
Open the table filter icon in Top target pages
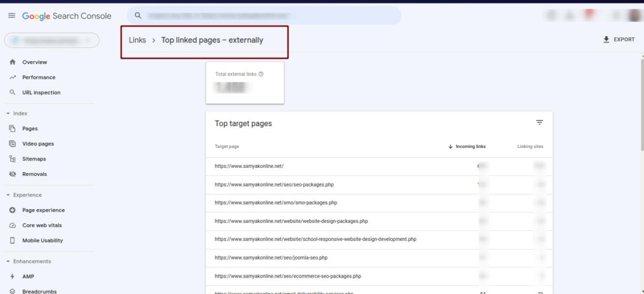click(539, 122)
